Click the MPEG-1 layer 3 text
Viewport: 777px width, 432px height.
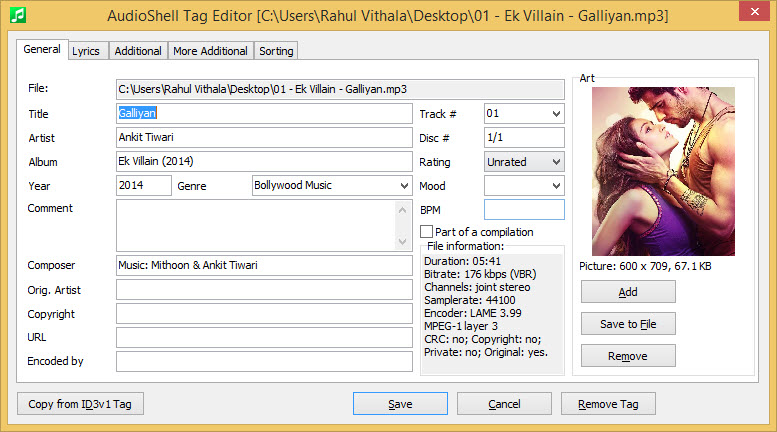461,326
